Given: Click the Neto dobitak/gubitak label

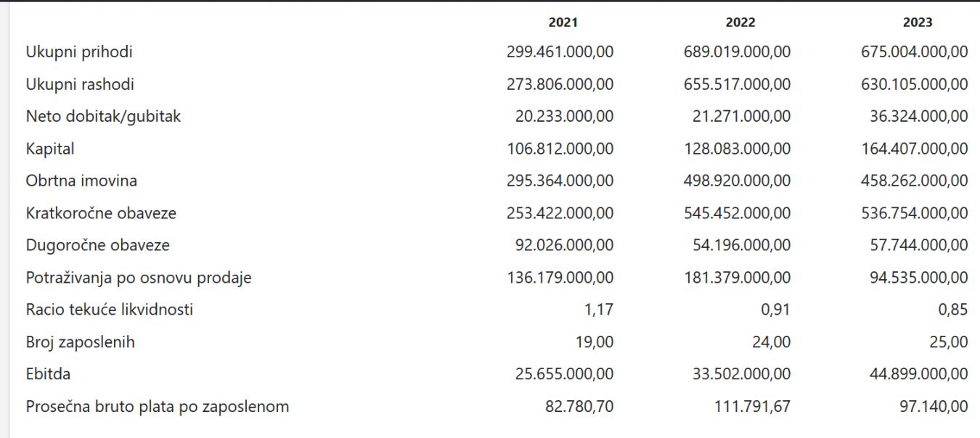Looking at the screenshot, I should (103, 117).
